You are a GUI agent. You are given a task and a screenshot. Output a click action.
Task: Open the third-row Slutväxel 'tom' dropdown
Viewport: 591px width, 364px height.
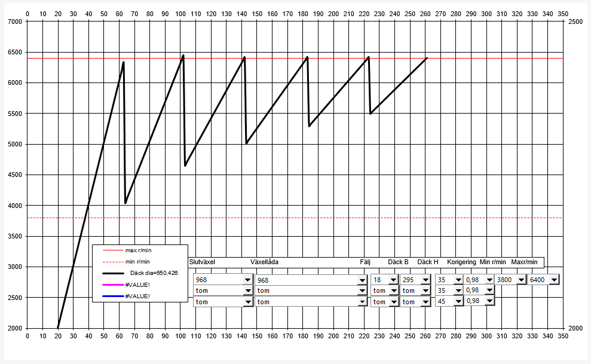pos(247,302)
